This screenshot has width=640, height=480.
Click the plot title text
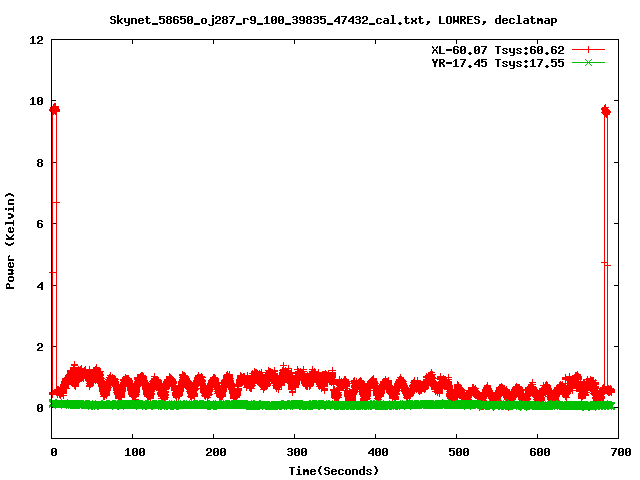point(333,20)
